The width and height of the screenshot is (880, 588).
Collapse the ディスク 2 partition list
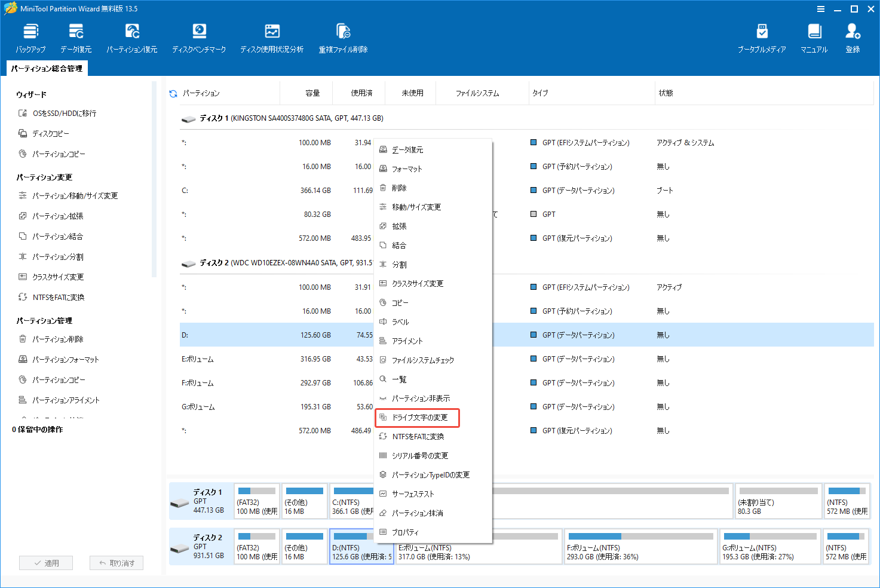pos(189,263)
